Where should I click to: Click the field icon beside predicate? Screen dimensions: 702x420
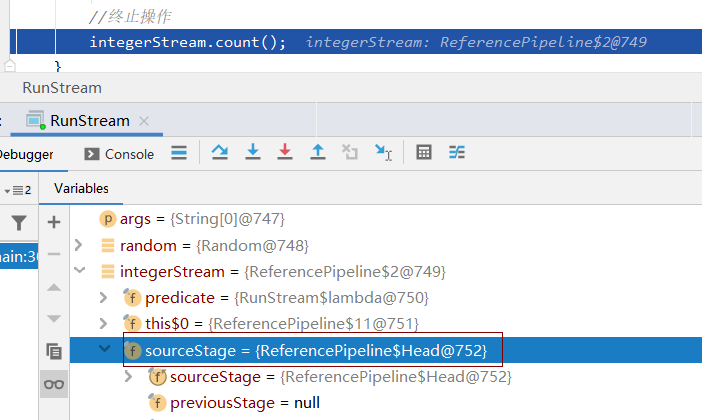pyautogui.click(x=132, y=298)
